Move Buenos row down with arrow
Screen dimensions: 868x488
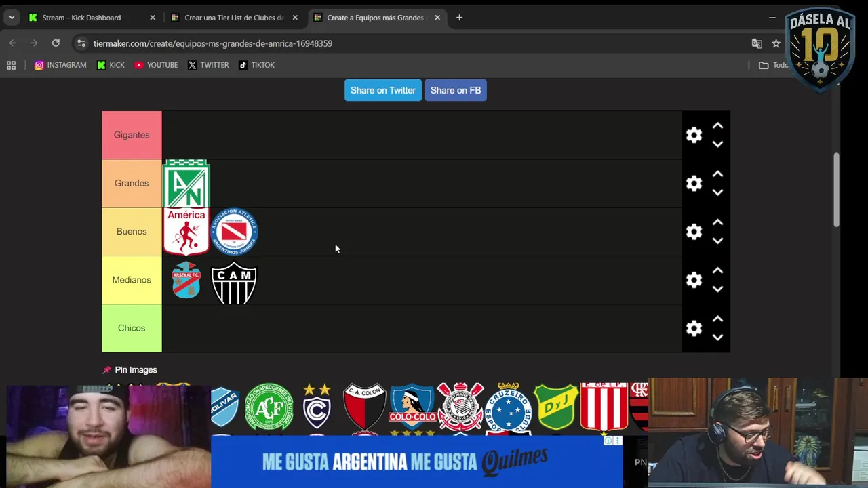click(x=717, y=240)
